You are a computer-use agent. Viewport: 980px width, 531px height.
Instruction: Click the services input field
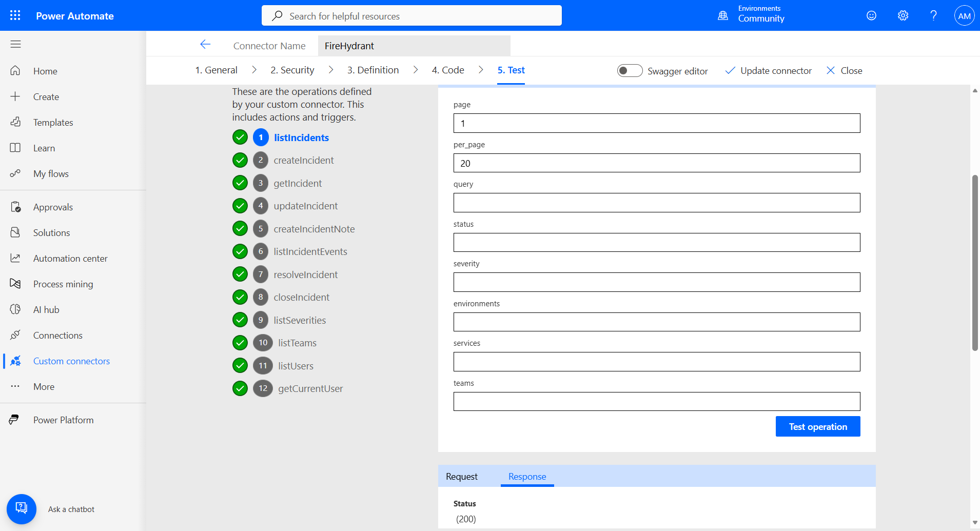tap(657, 362)
